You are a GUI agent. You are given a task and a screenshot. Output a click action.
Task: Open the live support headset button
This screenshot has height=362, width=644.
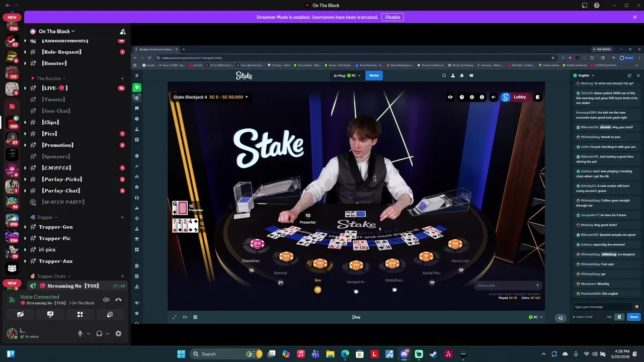pyautogui.click(x=560, y=317)
